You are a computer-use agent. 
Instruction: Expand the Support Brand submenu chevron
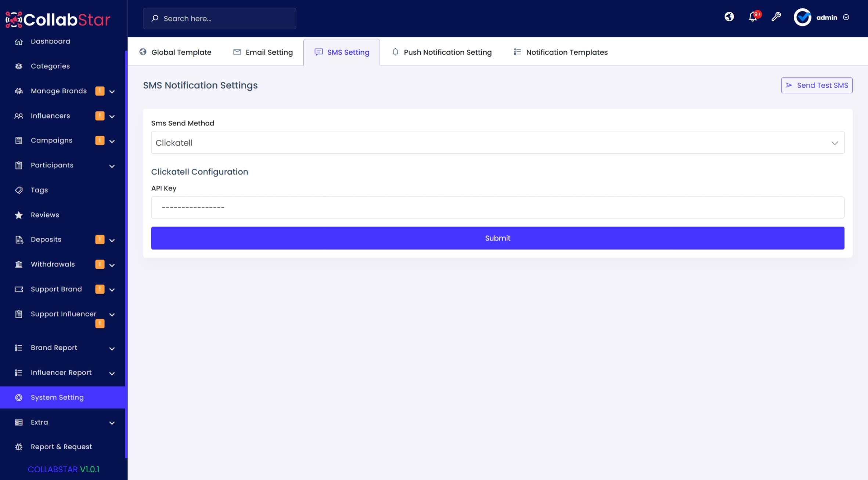[112, 290]
